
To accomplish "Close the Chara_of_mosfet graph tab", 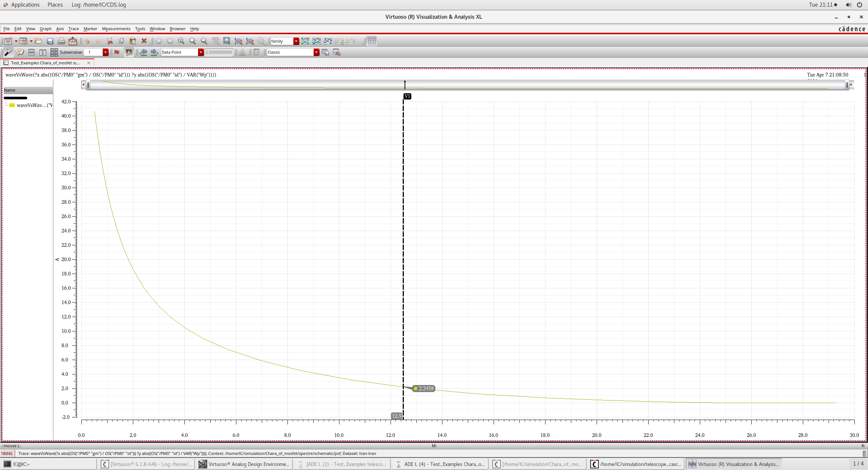I will pos(89,63).
